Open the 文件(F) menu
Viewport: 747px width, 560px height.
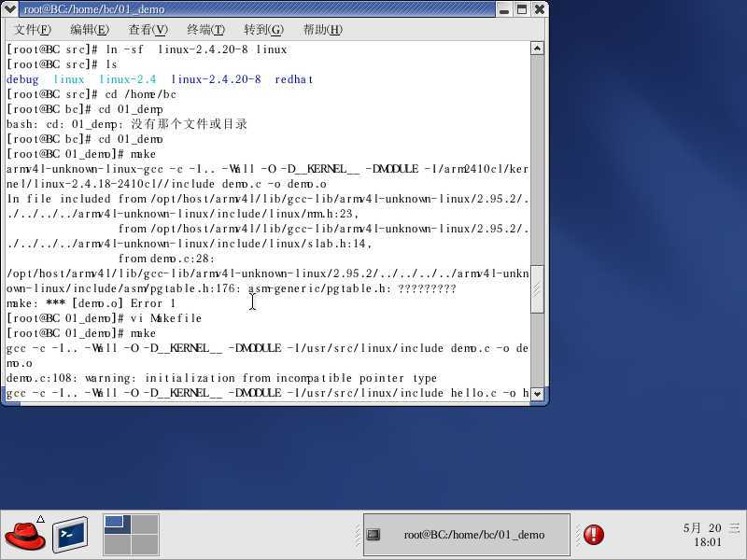33,30
